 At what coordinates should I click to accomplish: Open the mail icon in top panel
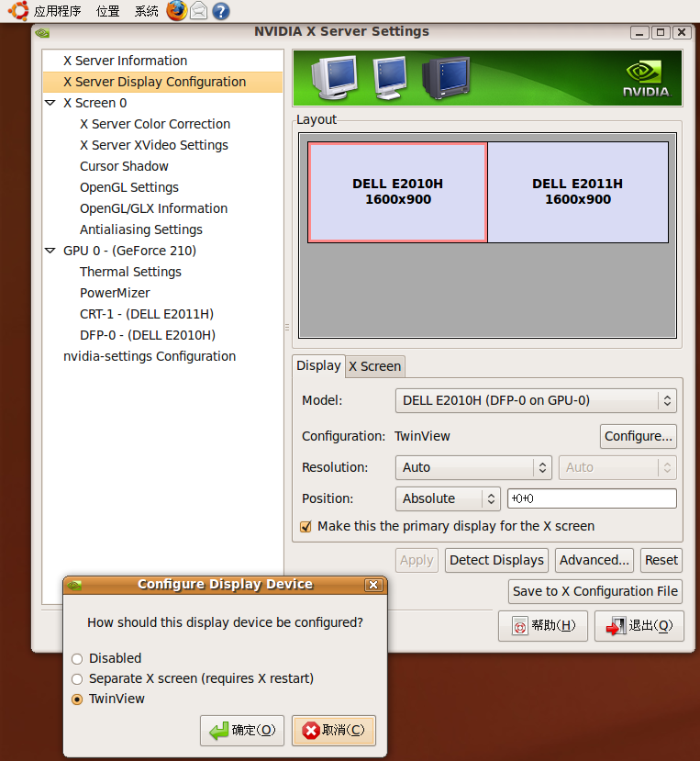click(x=198, y=11)
